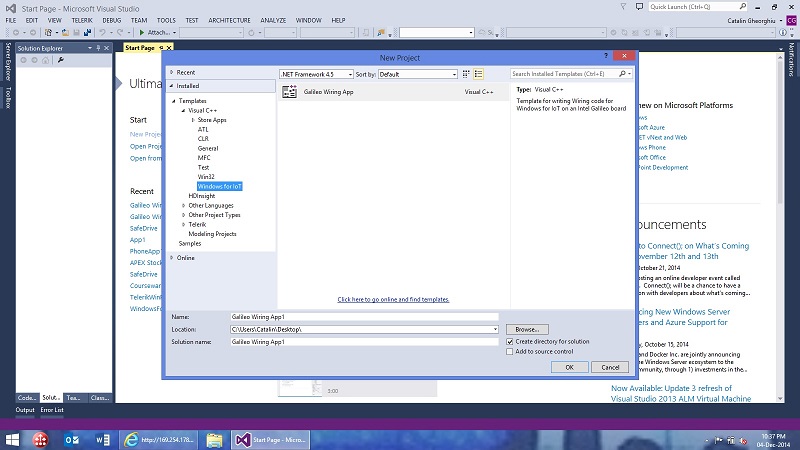The height and width of the screenshot is (450, 800).
Task: Toggle Add to source control checkbox
Action: coord(509,352)
